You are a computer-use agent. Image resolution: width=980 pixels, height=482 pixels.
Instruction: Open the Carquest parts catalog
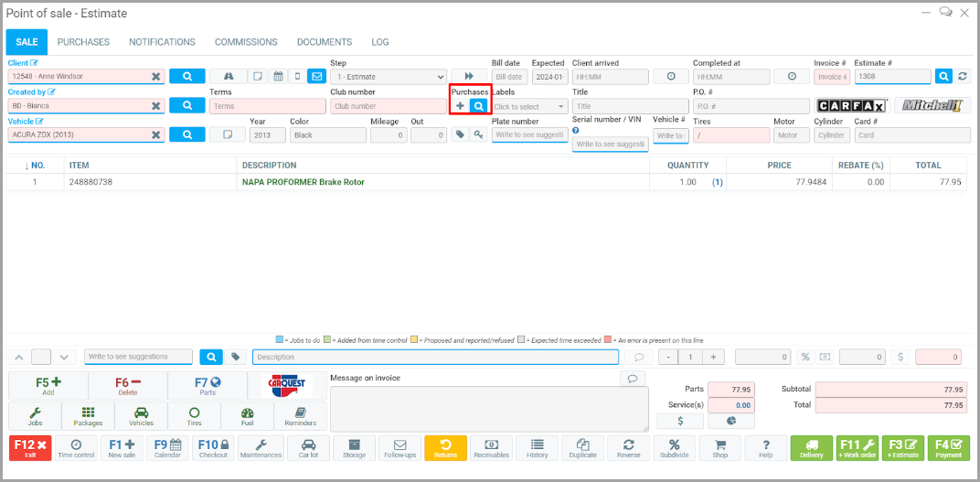[286, 385]
